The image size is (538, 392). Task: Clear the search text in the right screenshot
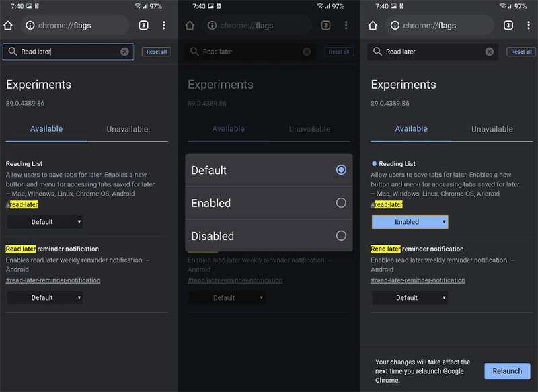490,52
